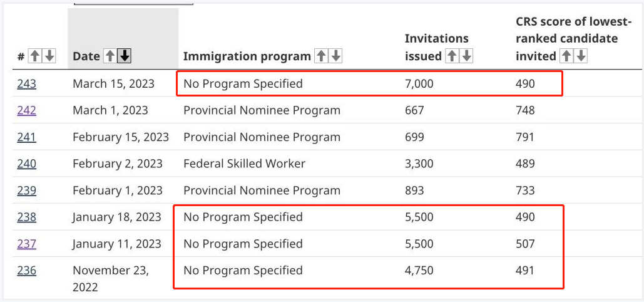The width and height of the screenshot is (644, 302).
Task: Sort # column ascending arrow
Action: (x=35, y=56)
